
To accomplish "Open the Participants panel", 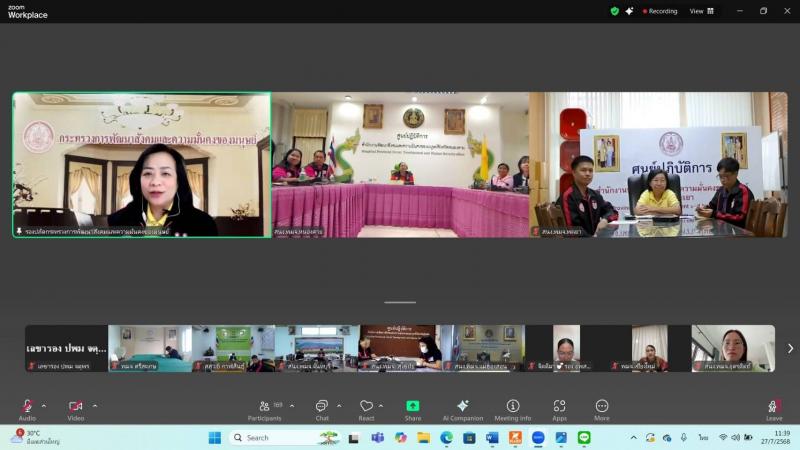I will point(264,410).
